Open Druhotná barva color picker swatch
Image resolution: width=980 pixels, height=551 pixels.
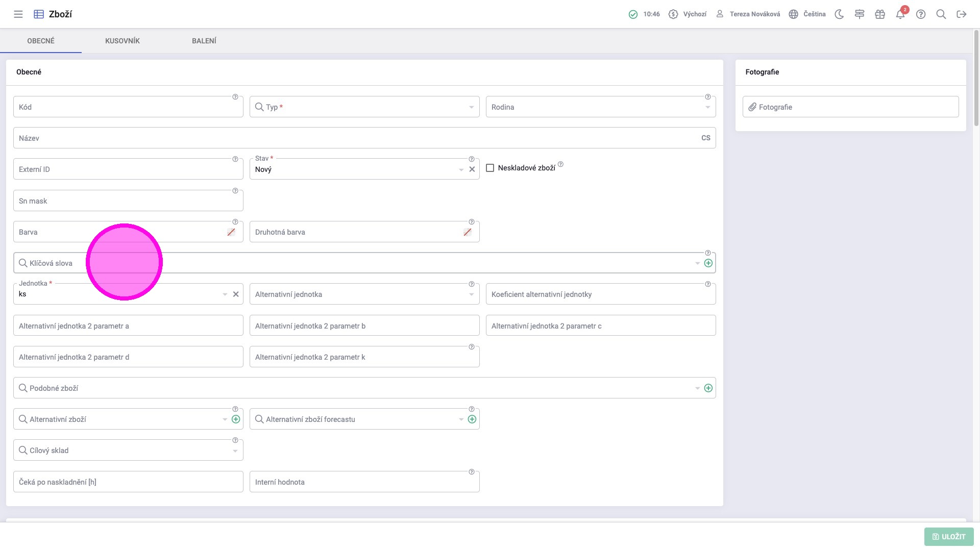pyautogui.click(x=468, y=232)
